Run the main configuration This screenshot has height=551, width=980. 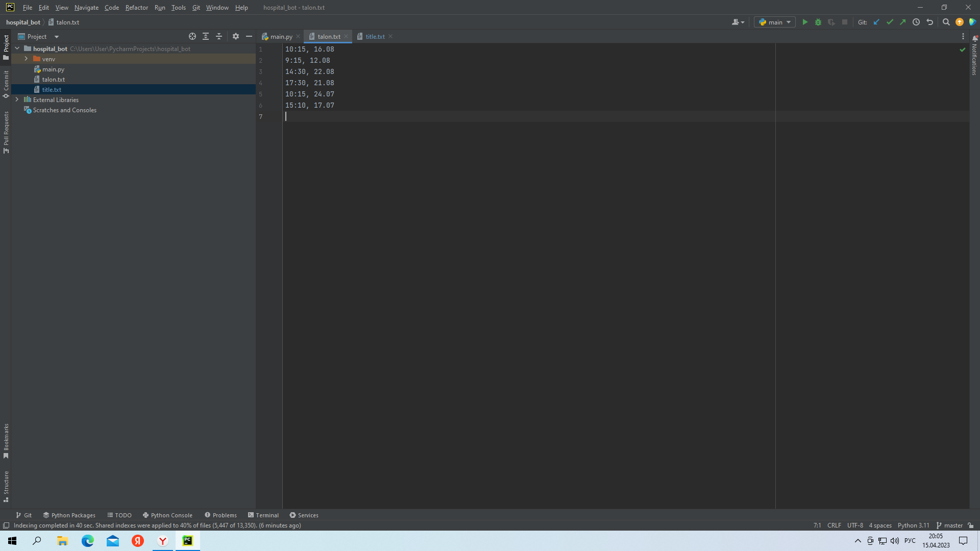coord(805,22)
